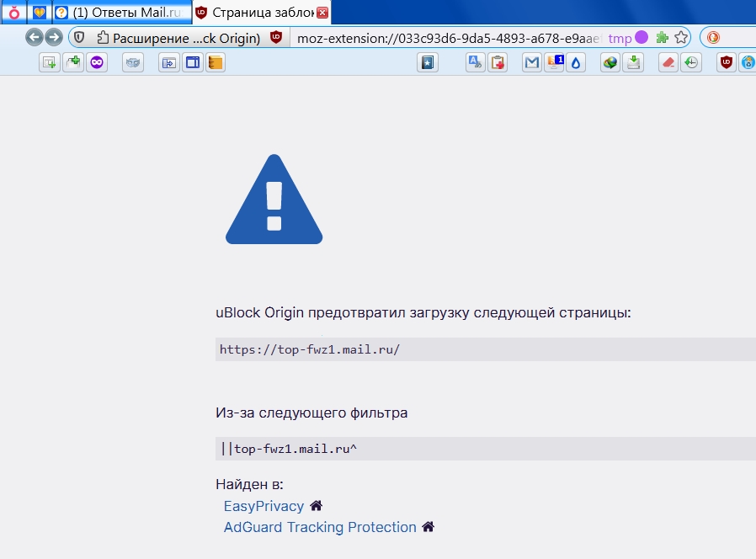Click the new window toolbar icon with green plus
756x559 pixels.
point(49,62)
